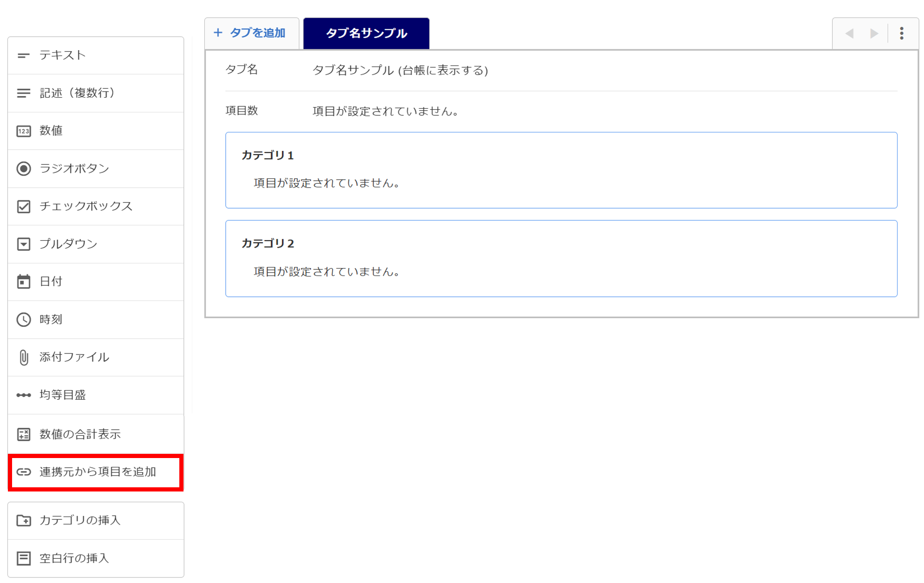This screenshot has height=583, width=924.
Task: Insert a category with カテゴリの挿入
Action: tap(96, 520)
